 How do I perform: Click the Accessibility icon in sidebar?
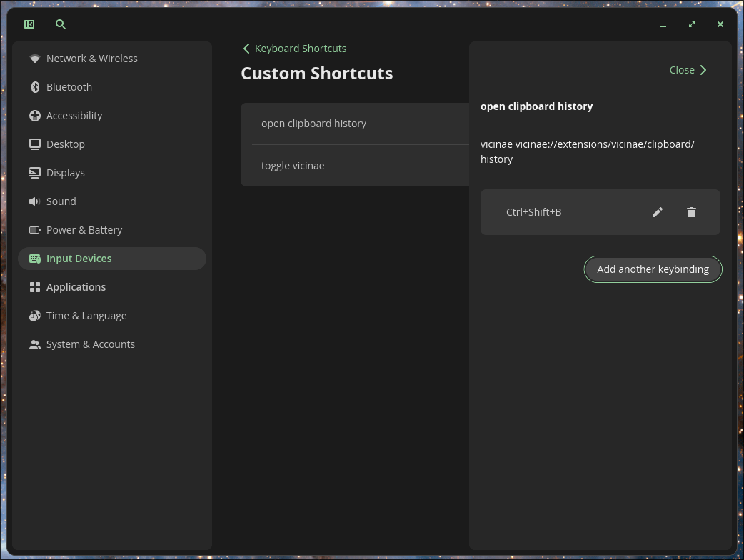point(35,116)
